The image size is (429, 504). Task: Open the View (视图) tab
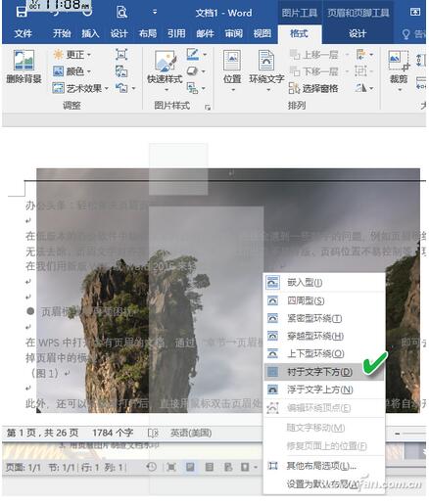262,33
